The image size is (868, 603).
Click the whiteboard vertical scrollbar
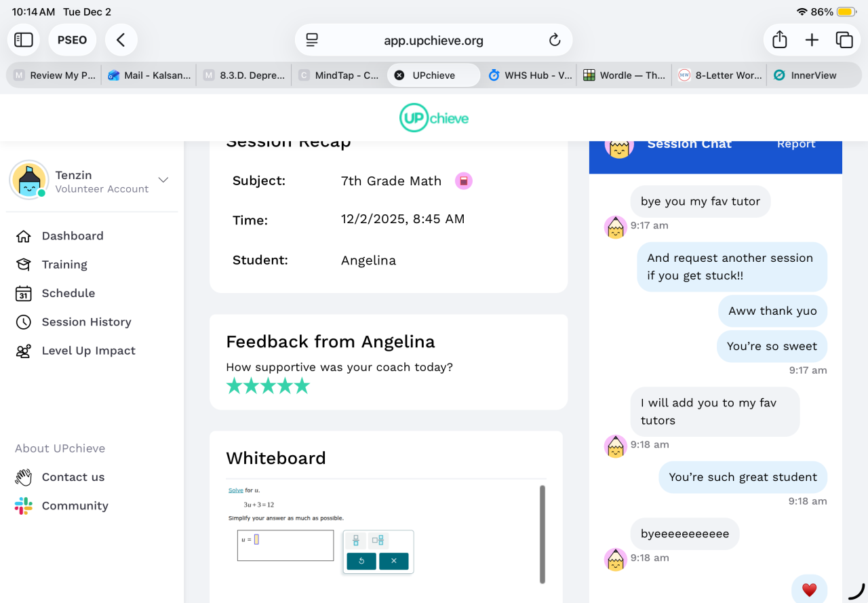542,534
